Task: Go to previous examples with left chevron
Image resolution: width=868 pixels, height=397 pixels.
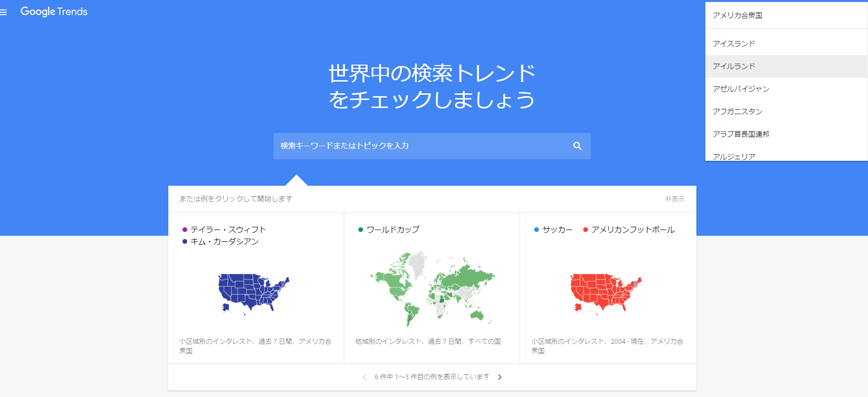Action: pyautogui.click(x=364, y=377)
